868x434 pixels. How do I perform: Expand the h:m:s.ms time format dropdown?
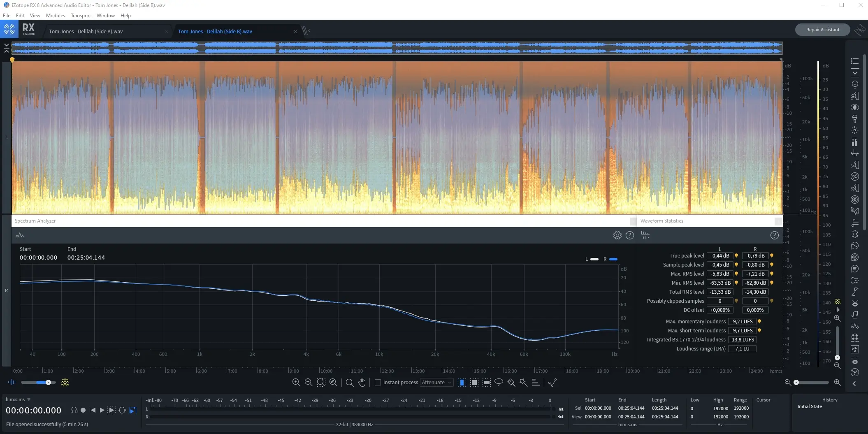click(x=29, y=399)
